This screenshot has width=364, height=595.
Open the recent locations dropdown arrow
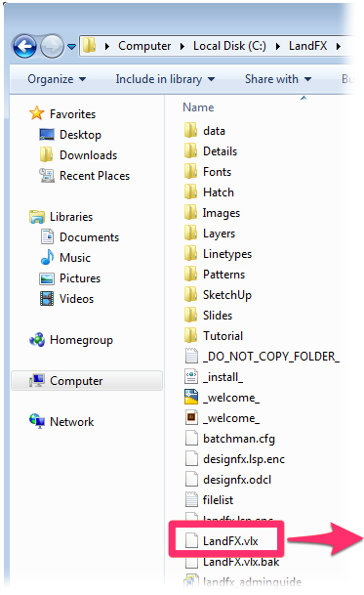71,47
